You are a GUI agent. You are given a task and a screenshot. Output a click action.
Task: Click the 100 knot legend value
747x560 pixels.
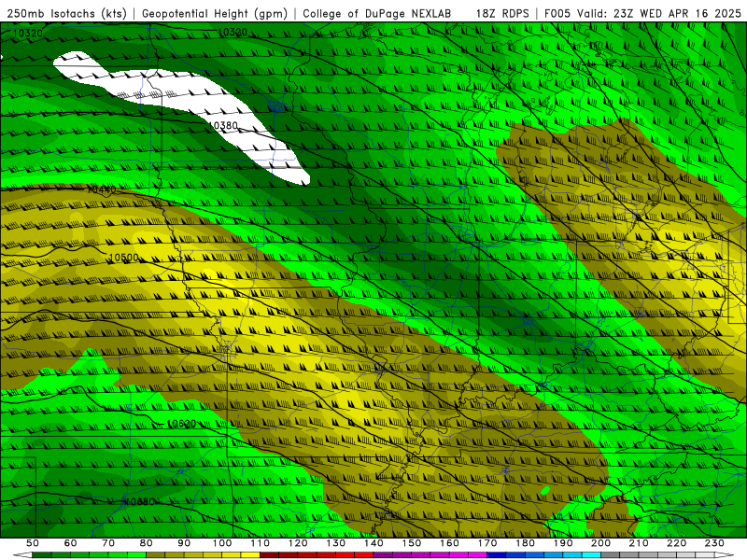click(222, 543)
